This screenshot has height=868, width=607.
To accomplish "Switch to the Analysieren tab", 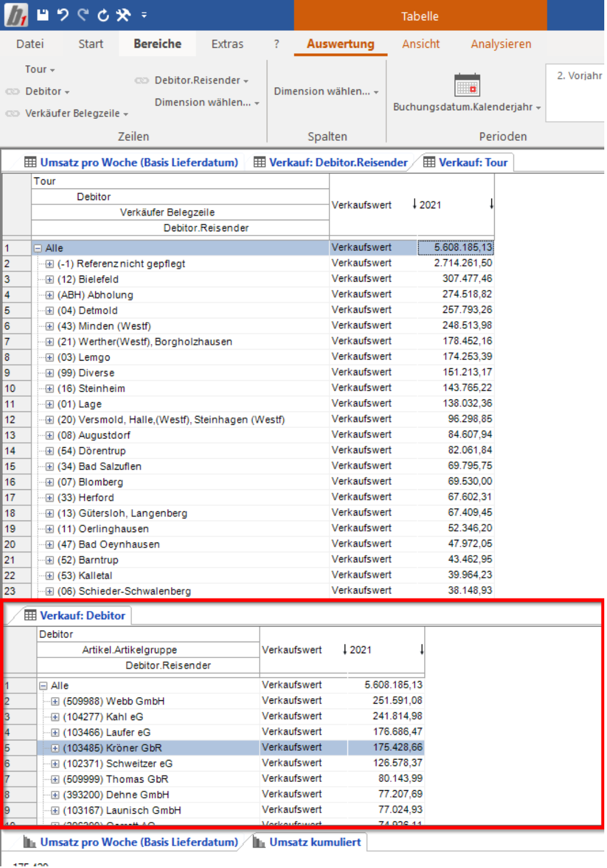I will click(x=501, y=44).
